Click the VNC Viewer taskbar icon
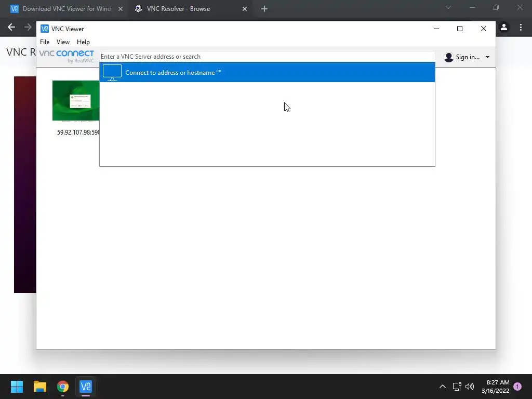 [x=86, y=387]
